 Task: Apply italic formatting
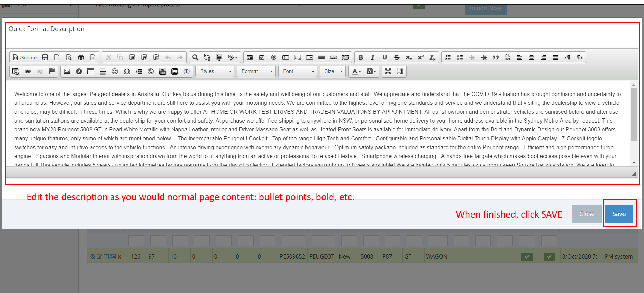tap(373, 57)
